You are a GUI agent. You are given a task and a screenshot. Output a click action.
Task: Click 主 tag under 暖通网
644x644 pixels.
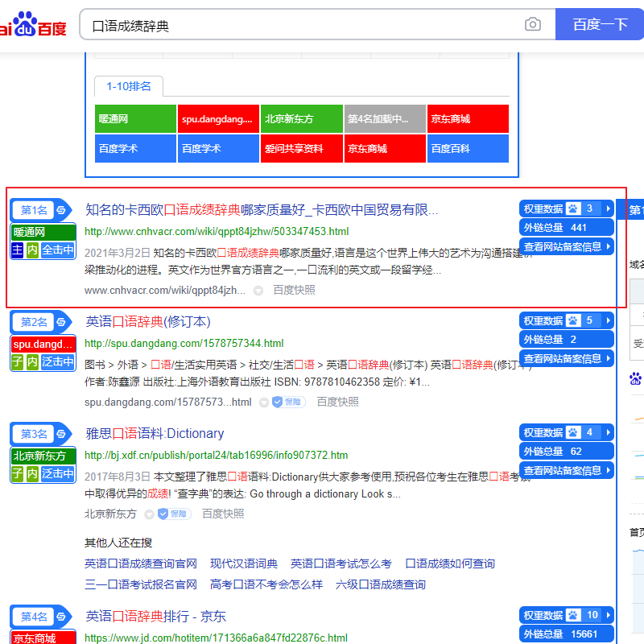click(17, 250)
